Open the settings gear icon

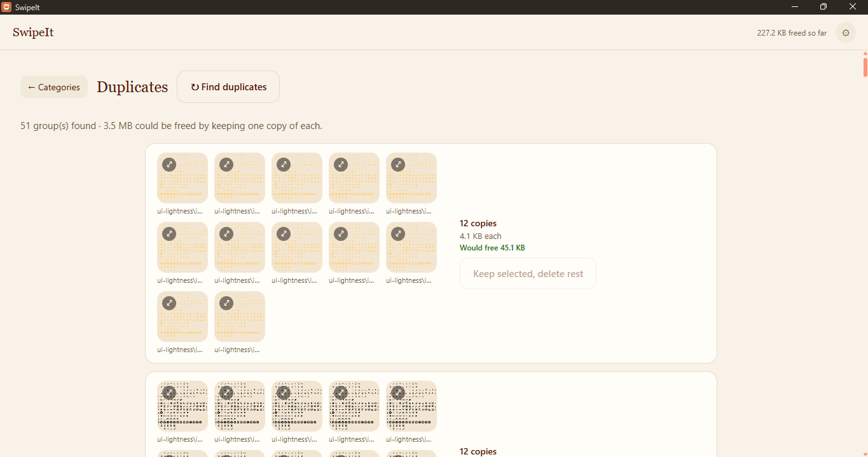[x=845, y=32]
